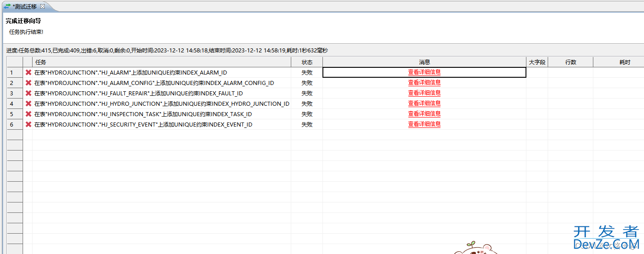Image resolution: width=644 pixels, height=254 pixels.
Task: Select row number 3 header
Action: click(x=15, y=93)
